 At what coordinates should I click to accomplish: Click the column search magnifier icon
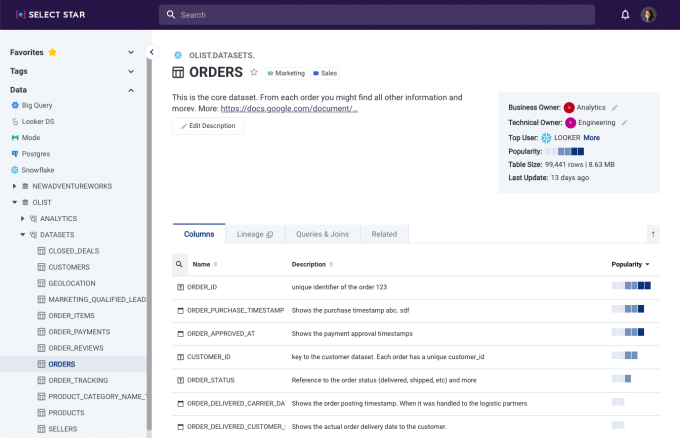pos(179,264)
